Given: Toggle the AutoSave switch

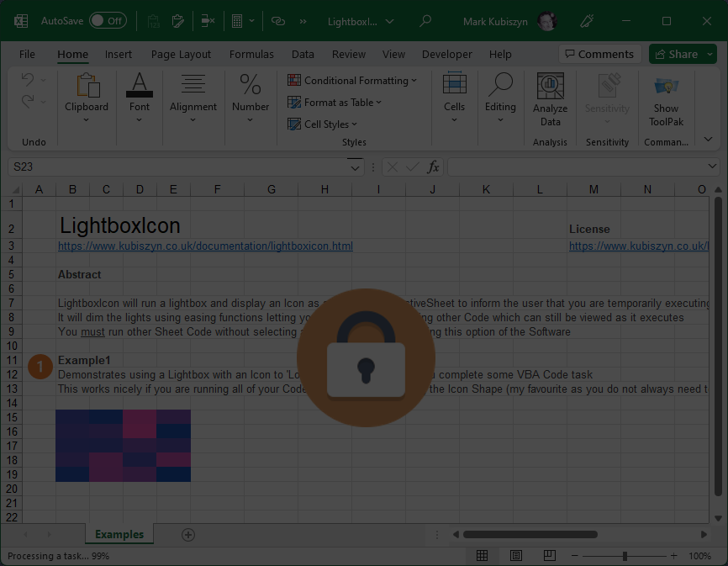Looking at the screenshot, I should coord(108,21).
